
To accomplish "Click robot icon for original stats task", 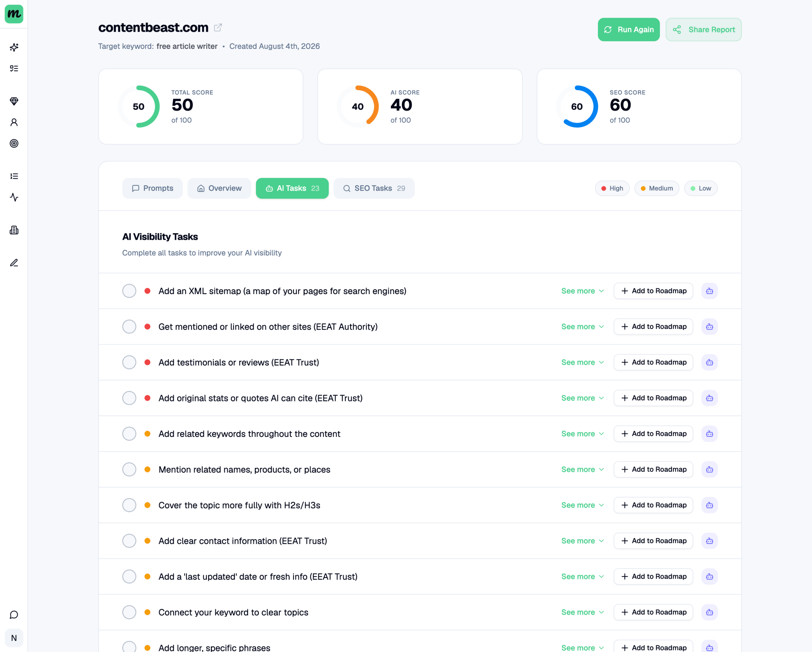I will pyautogui.click(x=710, y=398).
